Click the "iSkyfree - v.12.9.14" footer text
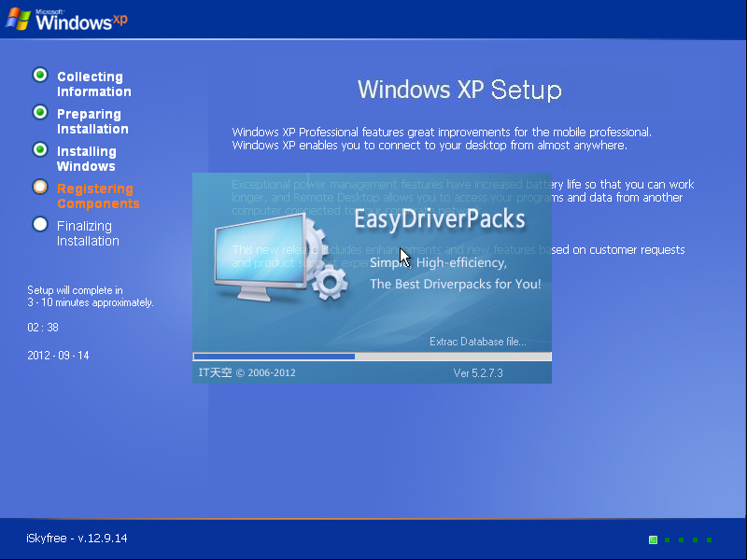 point(77,539)
